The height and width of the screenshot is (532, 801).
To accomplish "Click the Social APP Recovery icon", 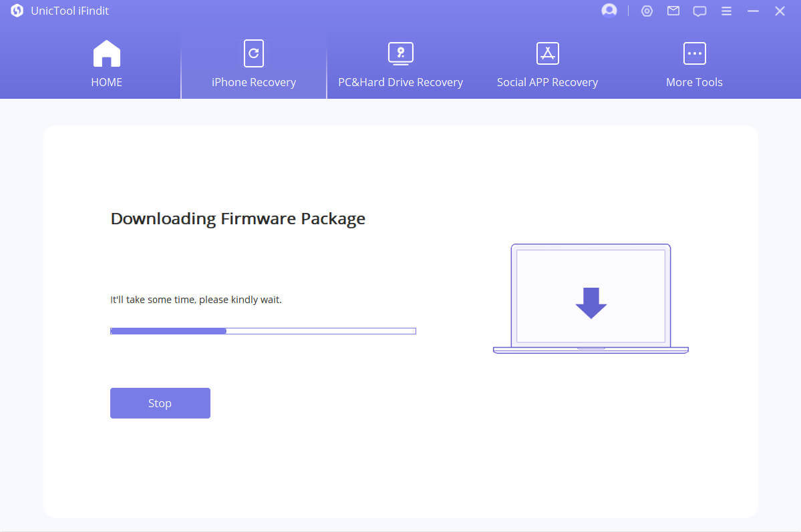I will [548, 53].
